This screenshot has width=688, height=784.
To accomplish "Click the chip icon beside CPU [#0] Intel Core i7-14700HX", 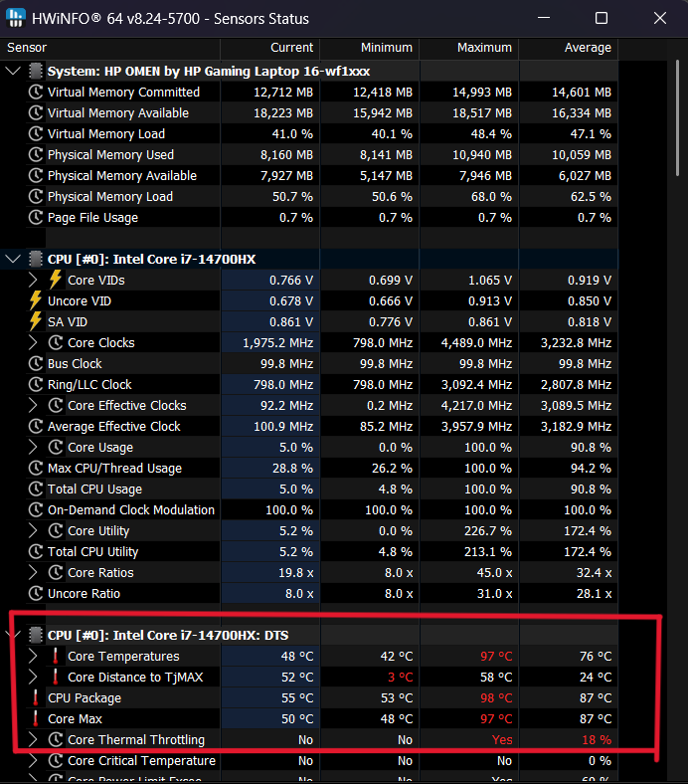I will (x=36, y=259).
